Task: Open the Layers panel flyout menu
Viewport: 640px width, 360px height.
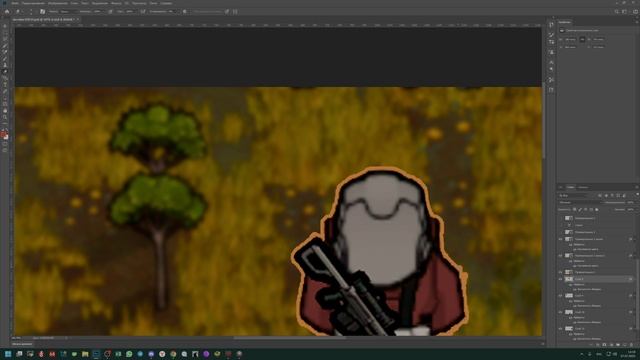Action: pos(637,187)
